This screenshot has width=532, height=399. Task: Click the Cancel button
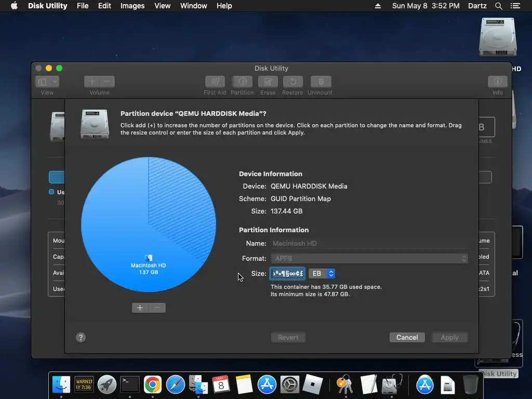pos(407,337)
